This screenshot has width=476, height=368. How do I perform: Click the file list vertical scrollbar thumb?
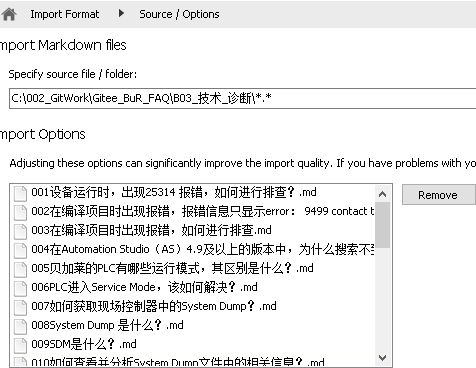[383, 225]
